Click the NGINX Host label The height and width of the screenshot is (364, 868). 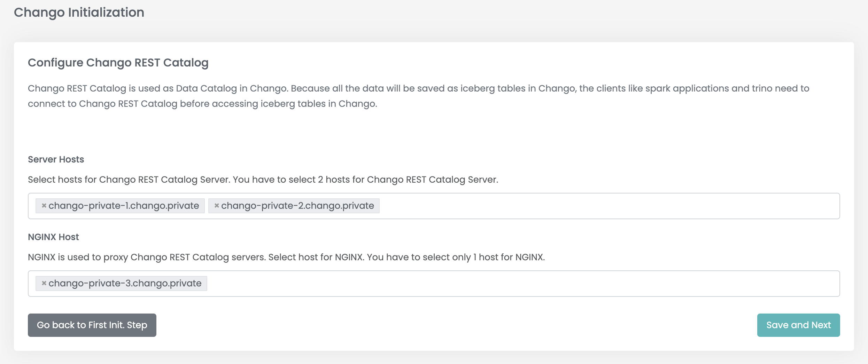53,237
